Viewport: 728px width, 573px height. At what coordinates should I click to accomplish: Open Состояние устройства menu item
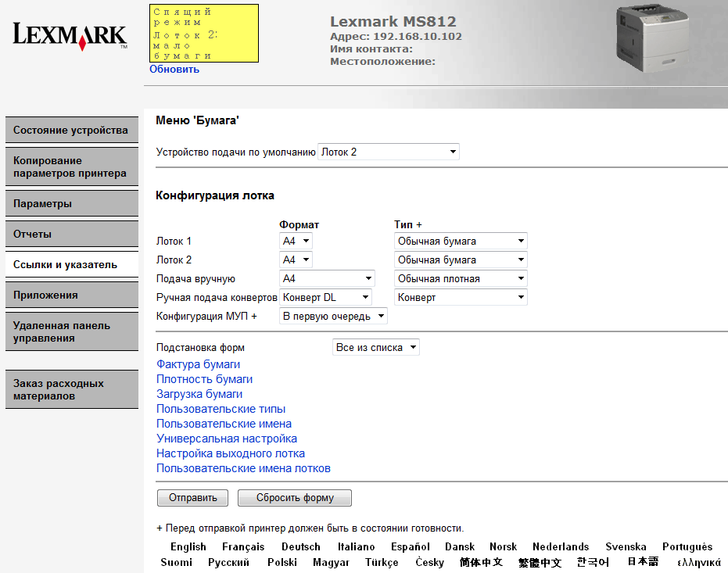[72, 130]
